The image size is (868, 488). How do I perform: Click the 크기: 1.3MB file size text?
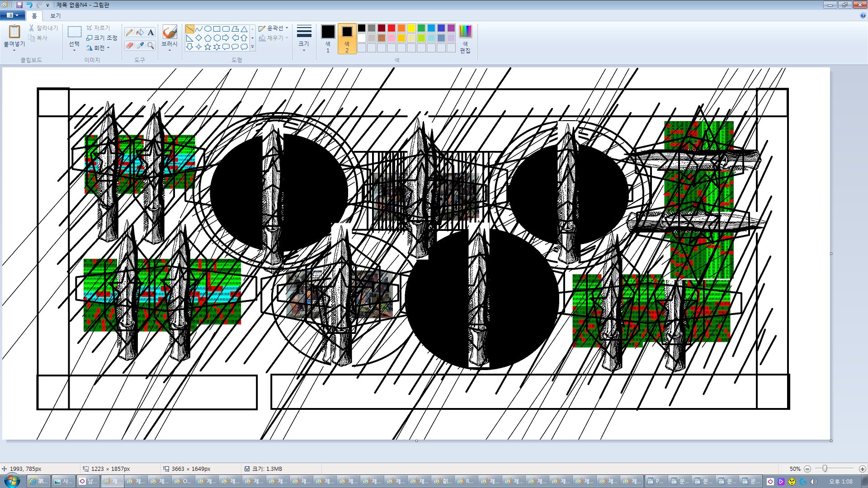click(x=267, y=469)
